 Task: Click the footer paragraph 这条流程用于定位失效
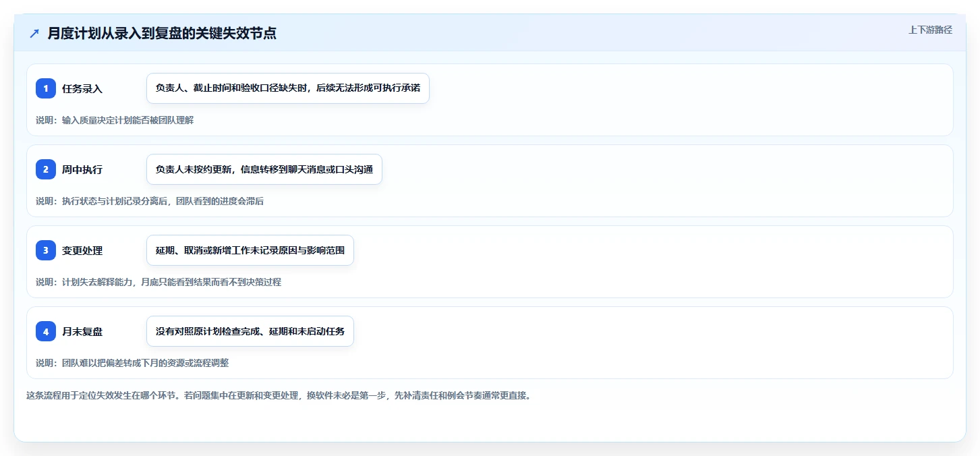click(279, 395)
